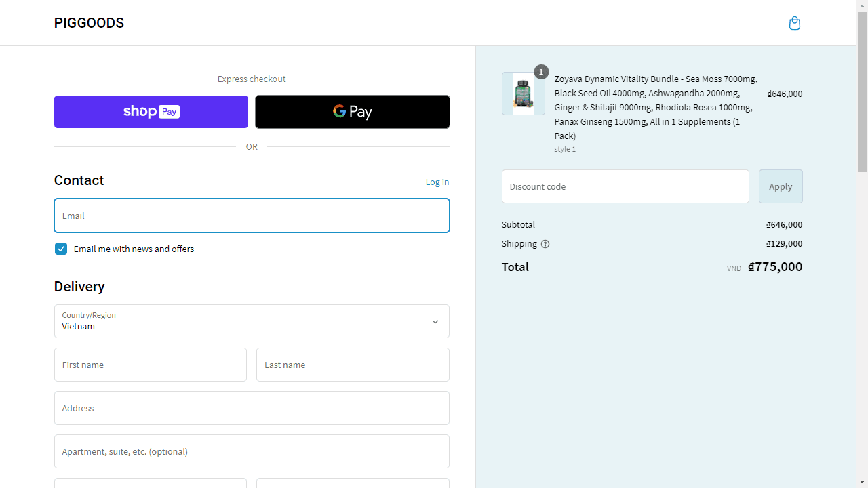Click the 'style 1' variant text
This screenshot has width=868, height=488.
tap(565, 149)
